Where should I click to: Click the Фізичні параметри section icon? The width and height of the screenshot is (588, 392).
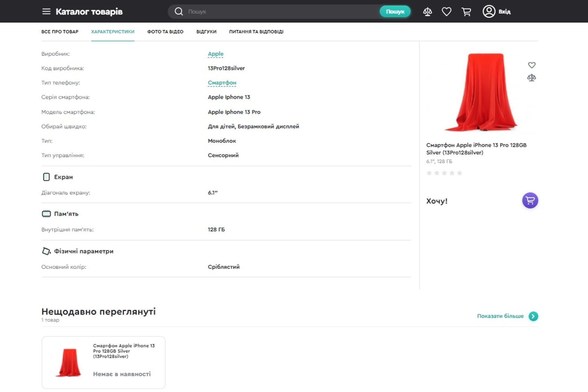click(x=46, y=251)
